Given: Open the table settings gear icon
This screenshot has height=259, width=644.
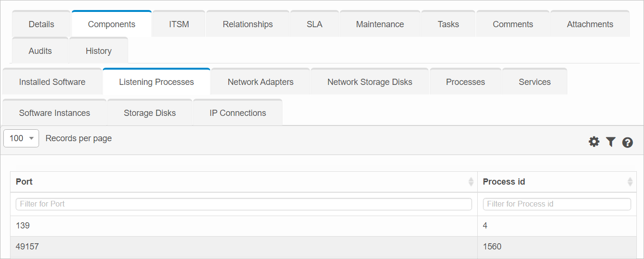Looking at the screenshot, I should [594, 142].
